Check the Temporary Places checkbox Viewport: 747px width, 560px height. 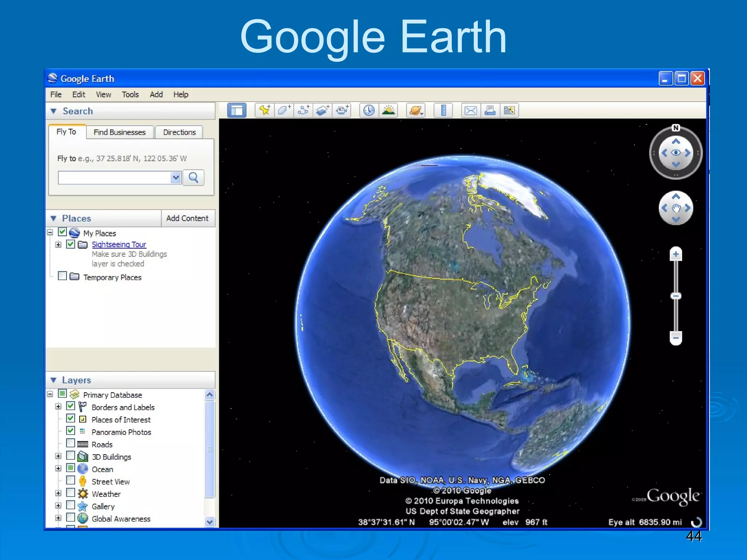[62, 276]
